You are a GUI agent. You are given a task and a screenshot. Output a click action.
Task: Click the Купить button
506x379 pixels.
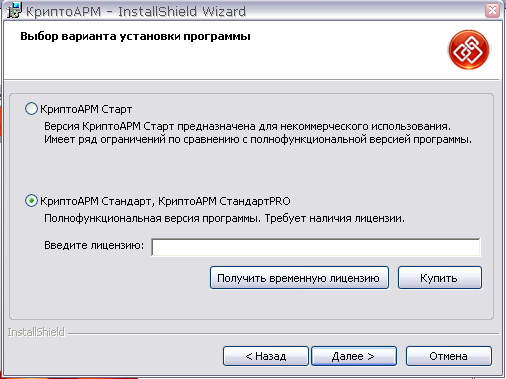[x=440, y=278]
